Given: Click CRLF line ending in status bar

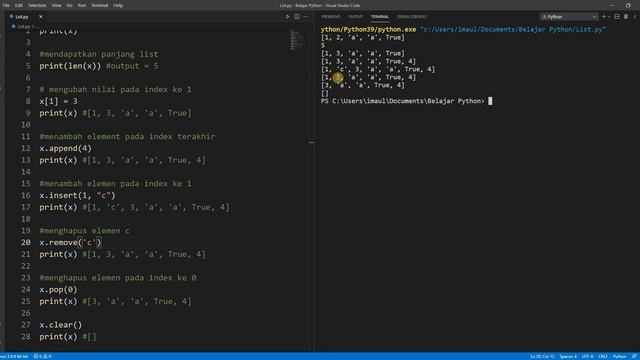Looking at the screenshot, I should 603,356.
